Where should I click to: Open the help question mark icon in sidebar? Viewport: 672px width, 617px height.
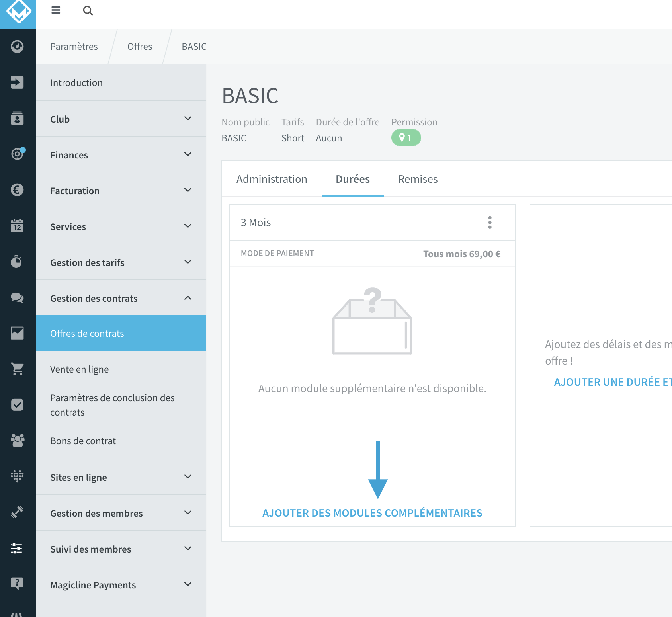point(17,584)
